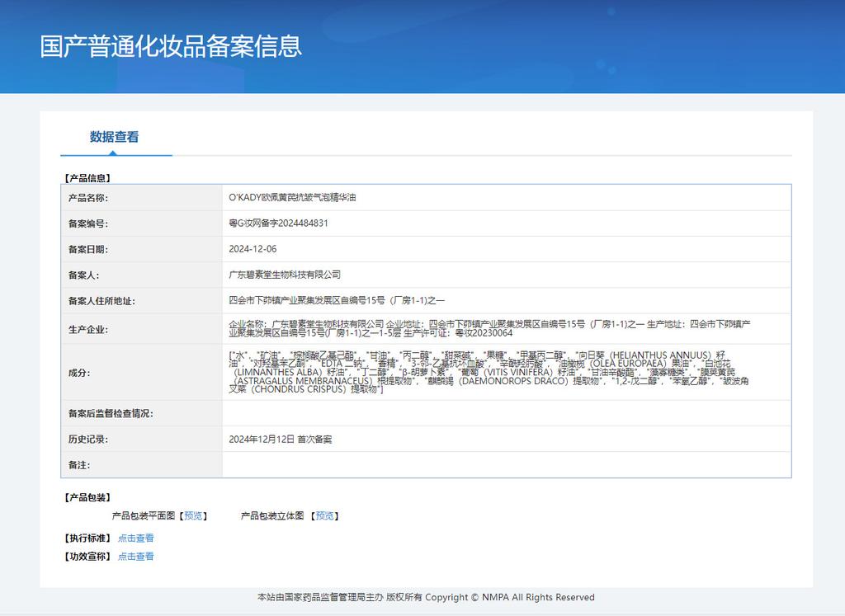
Task: Select the 备案编号 row label
Action: (87, 223)
